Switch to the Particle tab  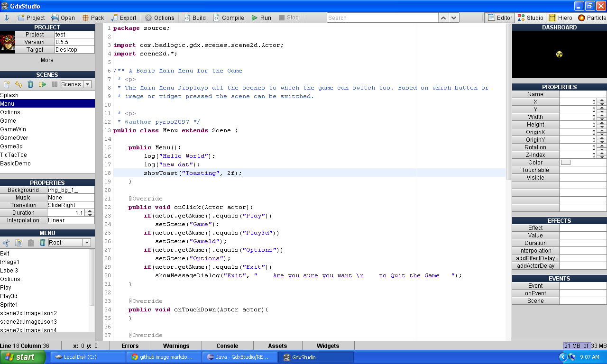[x=591, y=18]
